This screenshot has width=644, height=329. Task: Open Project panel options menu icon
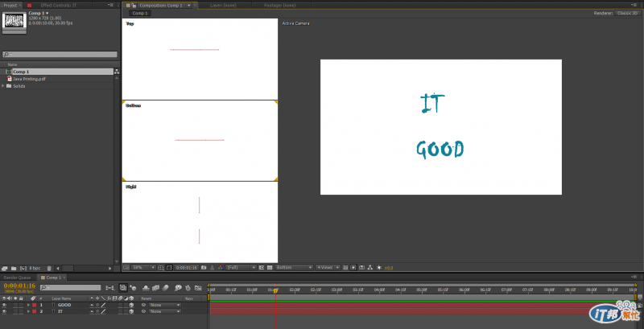(x=111, y=6)
